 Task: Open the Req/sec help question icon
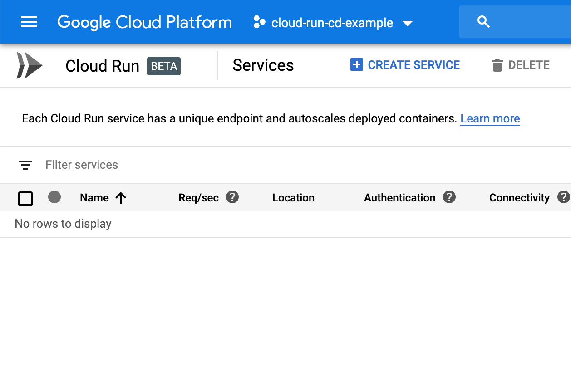[232, 197]
